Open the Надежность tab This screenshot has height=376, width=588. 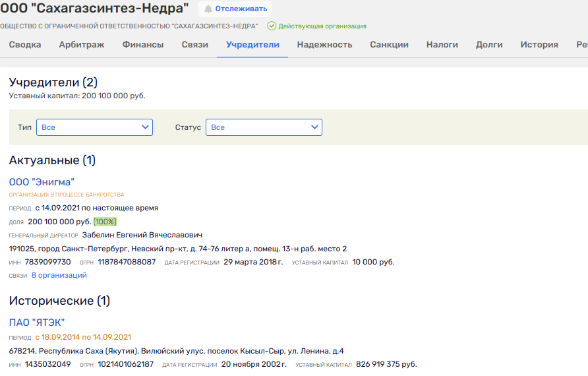[324, 45]
